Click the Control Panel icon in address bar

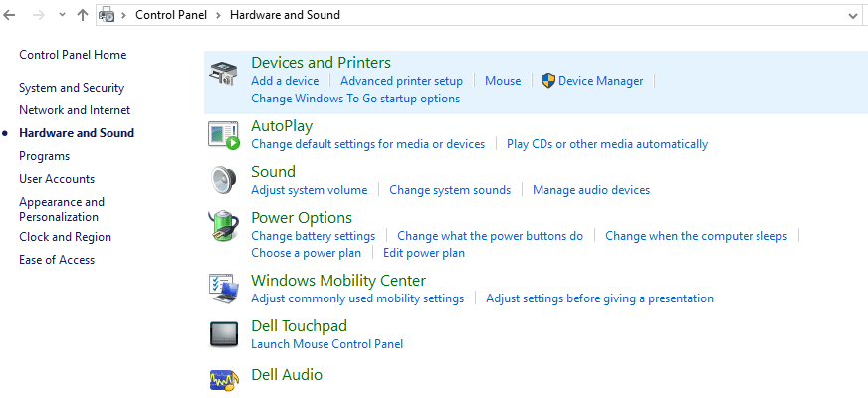tap(107, 15)
